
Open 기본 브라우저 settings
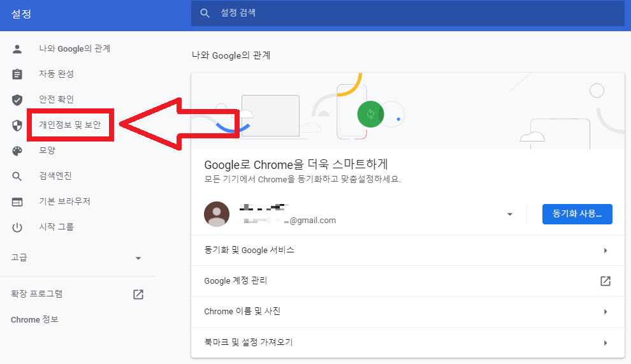(64, 201)
